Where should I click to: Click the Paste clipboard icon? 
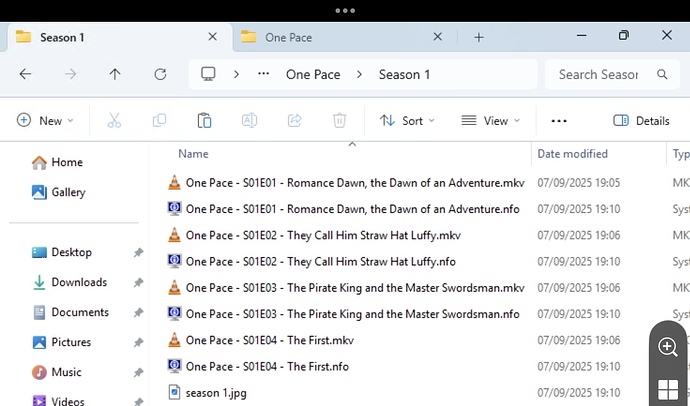click(x=204, y=121)
